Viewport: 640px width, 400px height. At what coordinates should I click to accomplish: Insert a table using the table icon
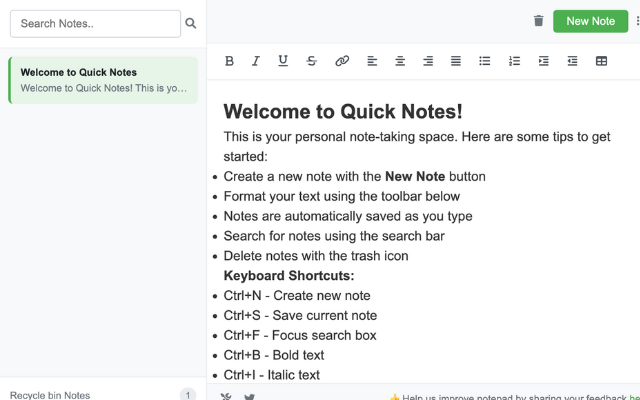click(601, 61)
